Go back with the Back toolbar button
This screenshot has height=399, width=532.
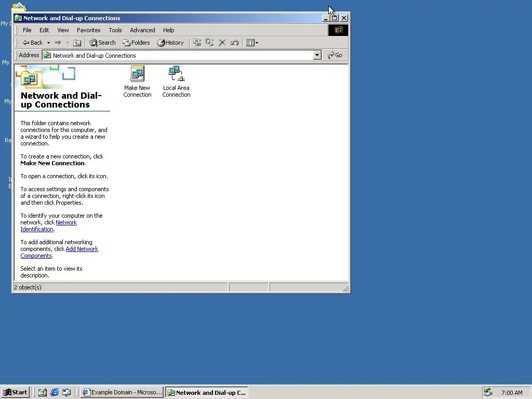(33, 43)
